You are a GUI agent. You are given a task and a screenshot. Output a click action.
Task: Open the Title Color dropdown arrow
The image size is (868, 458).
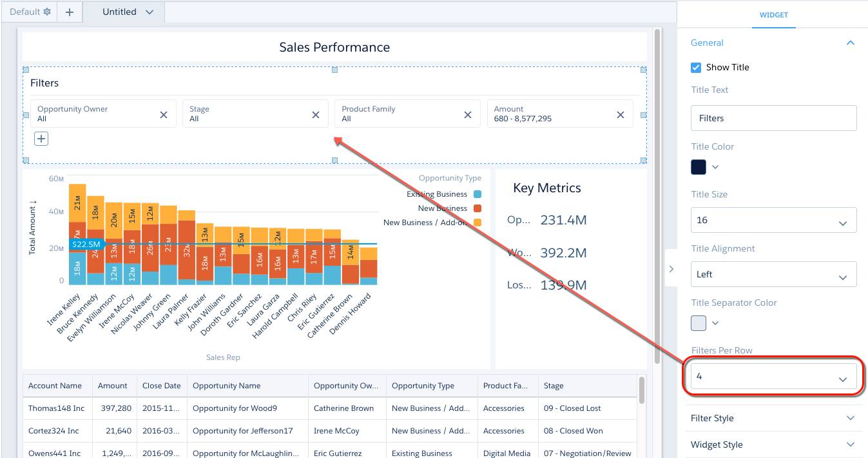click(714, 166)
